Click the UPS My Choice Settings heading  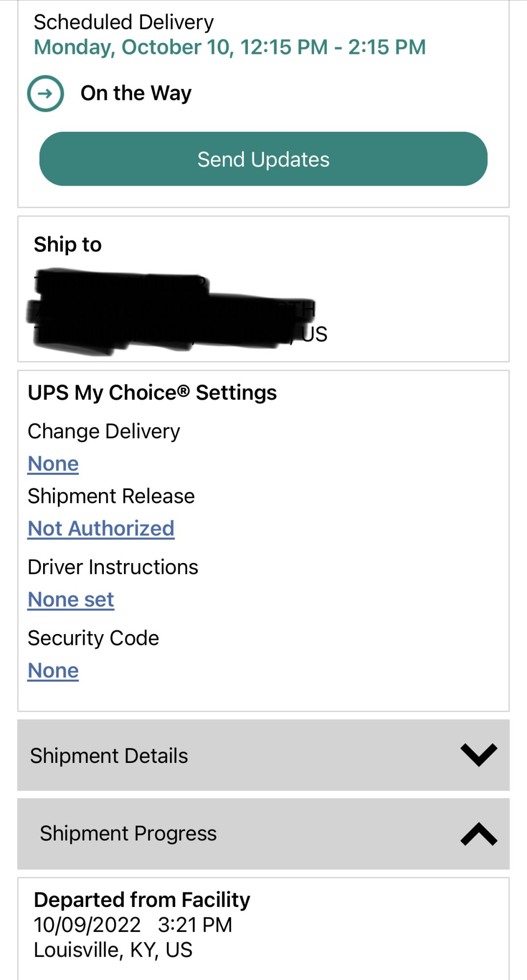pyautogui.click(x=152, y=392)
